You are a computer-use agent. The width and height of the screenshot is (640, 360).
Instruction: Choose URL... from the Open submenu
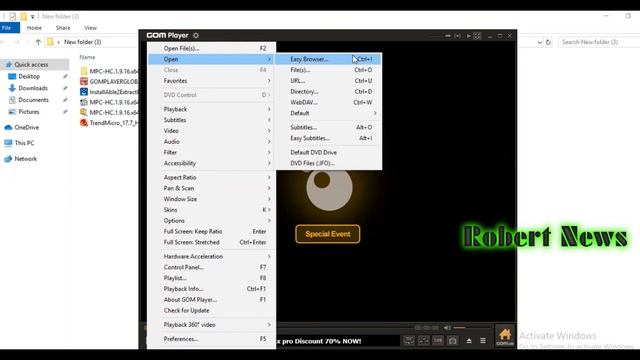pyautogui.click(x=329, y=81)
